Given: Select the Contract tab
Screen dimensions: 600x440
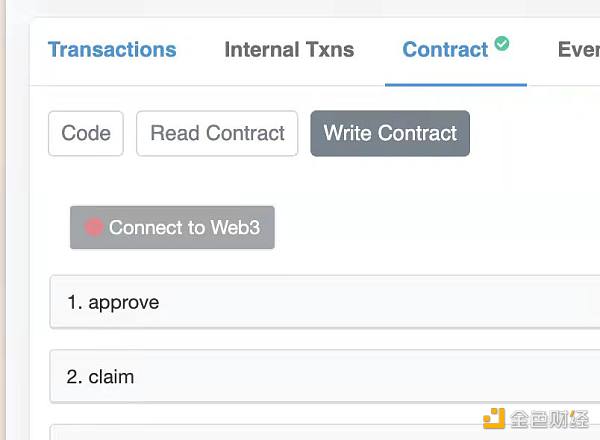Looking at the screenshot, I should coord(445,49).
